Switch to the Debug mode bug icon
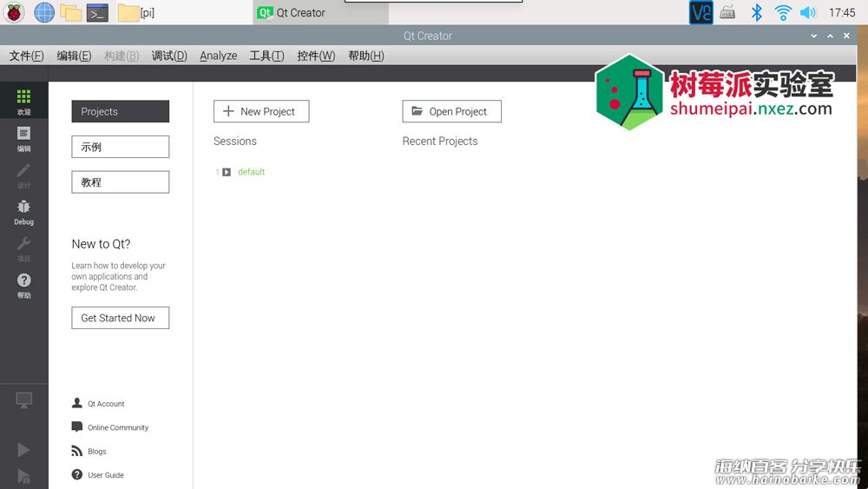Image resolution: width=868 pixels, height=489 pixels. 23,212
